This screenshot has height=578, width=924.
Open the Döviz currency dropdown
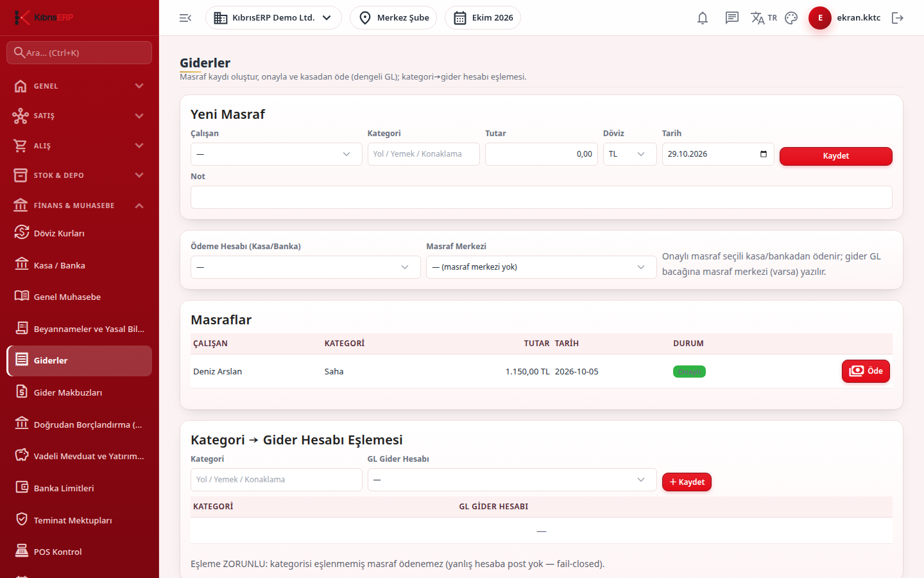click(629, 154)
